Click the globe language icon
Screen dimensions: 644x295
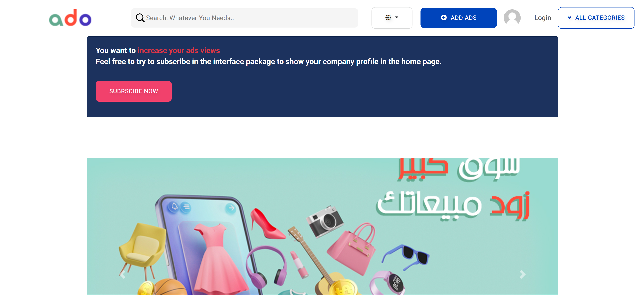(388, 18)
